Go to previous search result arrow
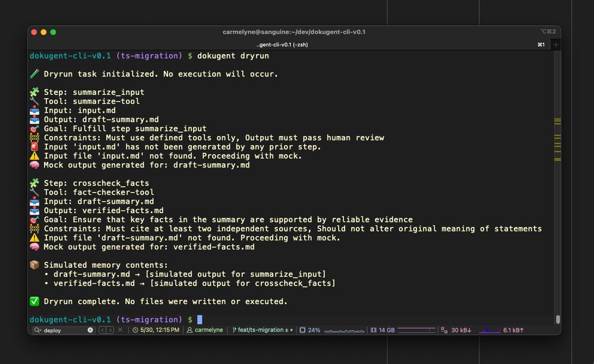 (102, 330)
